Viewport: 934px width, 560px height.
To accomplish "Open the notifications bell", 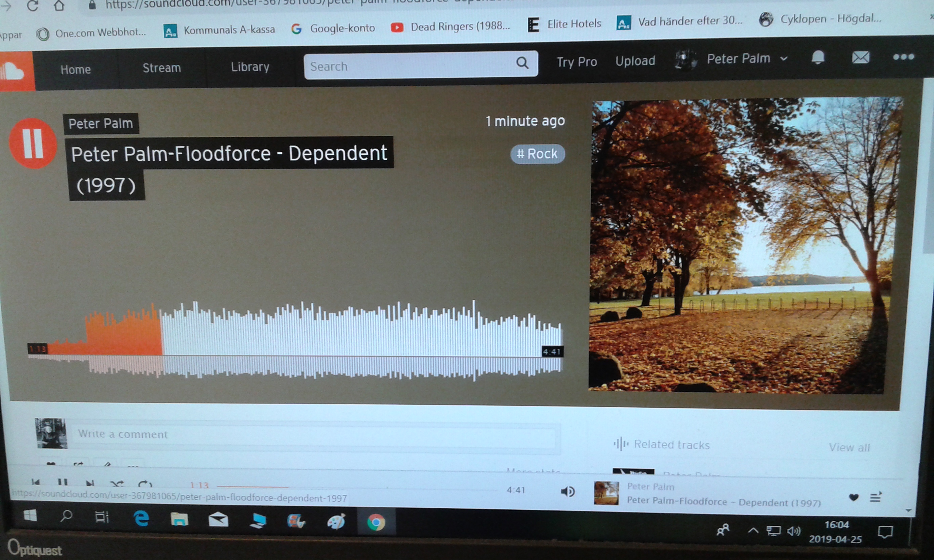I will click(x=818, y=58).
